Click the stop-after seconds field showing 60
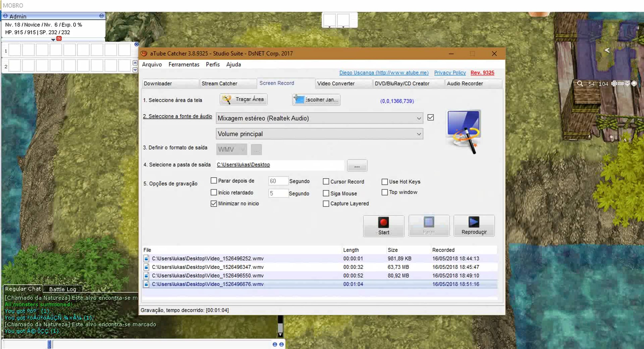Image resolution: width=644 pixels, height=349 pixels. click(x=278, y=181)
